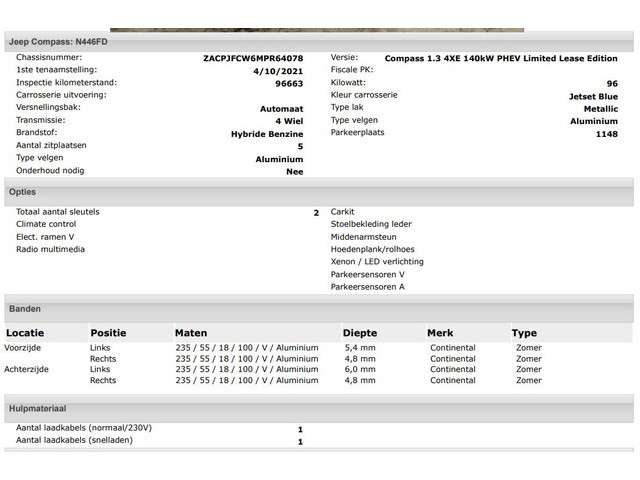Select the Opties section header
This screenshot has width=640, height=480.
pos(23,191)
